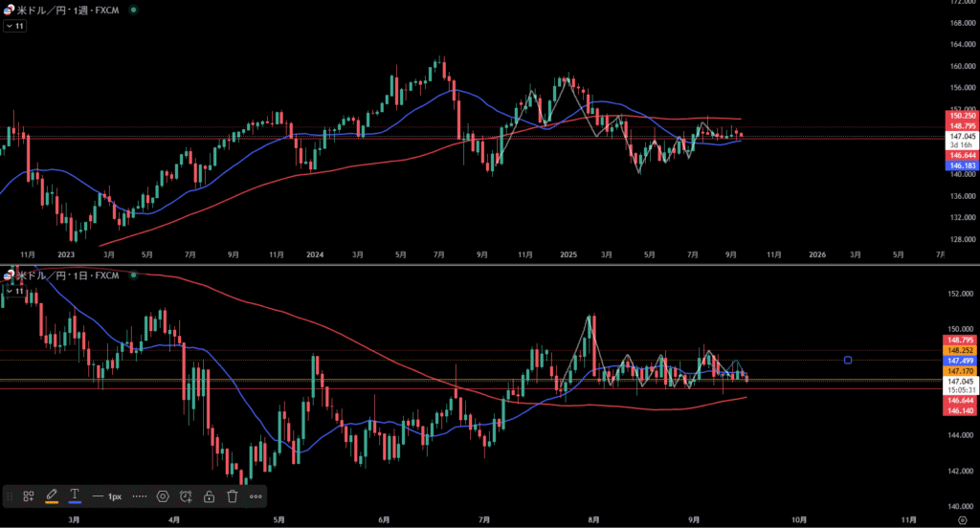Viewport: 980px width, 528px height.
Task: Click daily time axis label 10月
Action: point(799,520)
